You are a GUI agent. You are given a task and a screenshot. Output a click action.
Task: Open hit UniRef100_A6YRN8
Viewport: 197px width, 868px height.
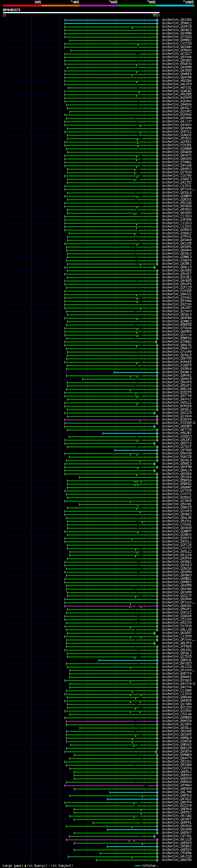[177, 33]
